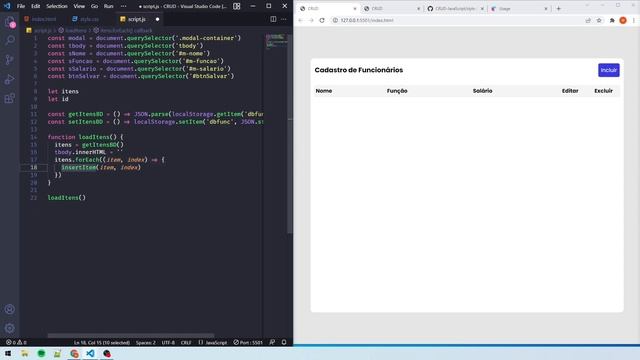Click the Incluir button
Image resolution: width=640 pixels, height=360 pixels.
[609, 70]
